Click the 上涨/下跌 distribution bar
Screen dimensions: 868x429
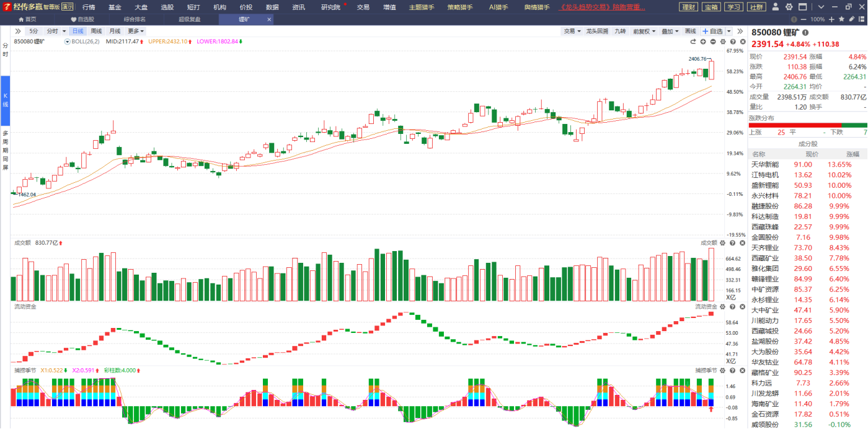808,125
